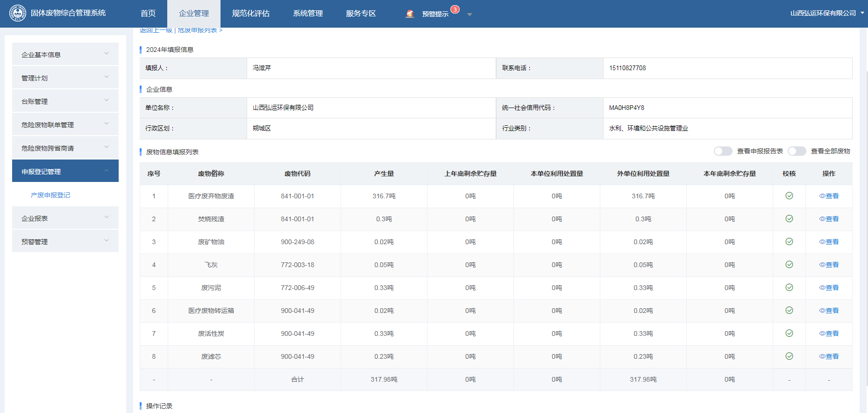The image size is (868, 413).
Task: Click the system logo icon in header
Action: 18,13
